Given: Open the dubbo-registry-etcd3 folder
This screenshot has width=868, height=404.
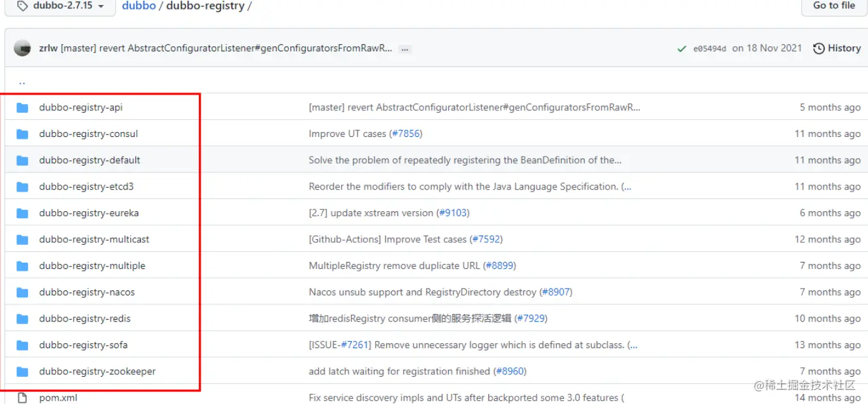Looking at the screenshot, I should 86,186.
